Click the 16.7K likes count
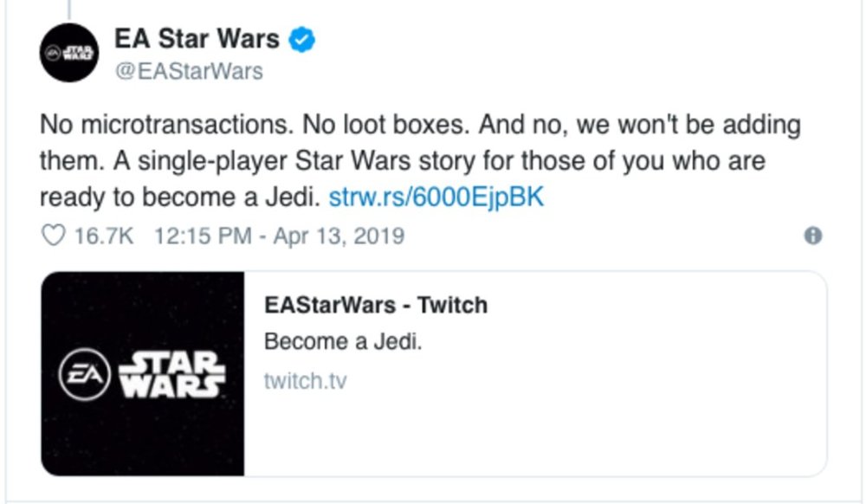The width and height of the screenshot is (866, 504). (104, 236)
